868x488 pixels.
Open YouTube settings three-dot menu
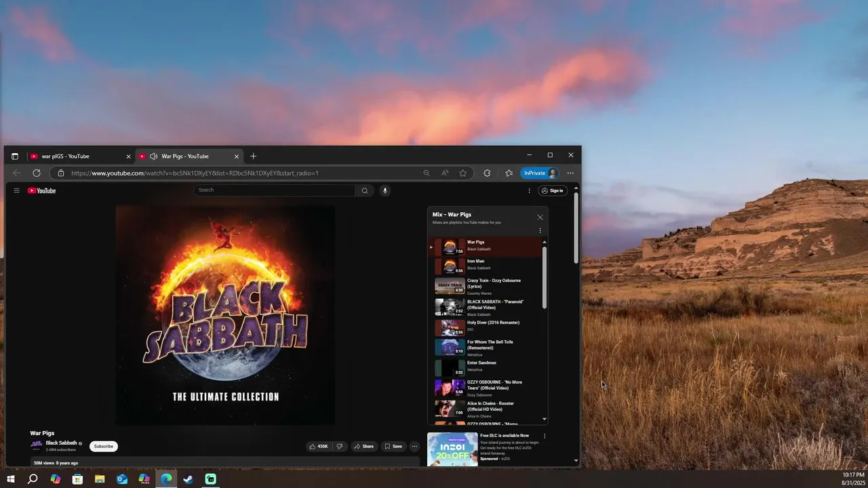pyautogui.click(x=530, y=190)
